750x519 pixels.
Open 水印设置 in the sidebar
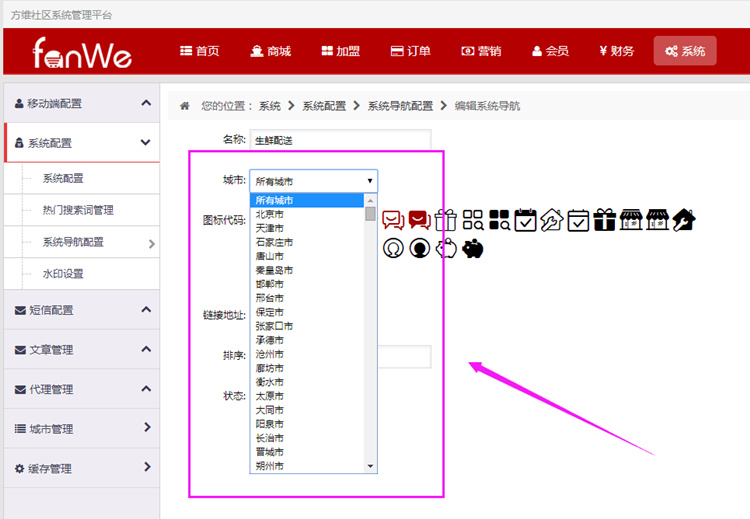63,274
